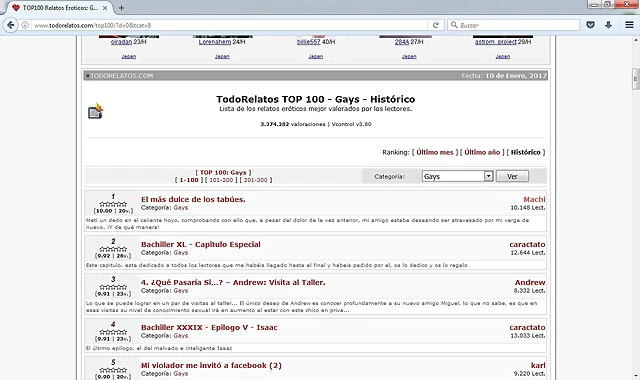The width and height of the screenshot is (640, 380).
Task: Click Japan link under Lorenahem
Action: tap(222, 56)
